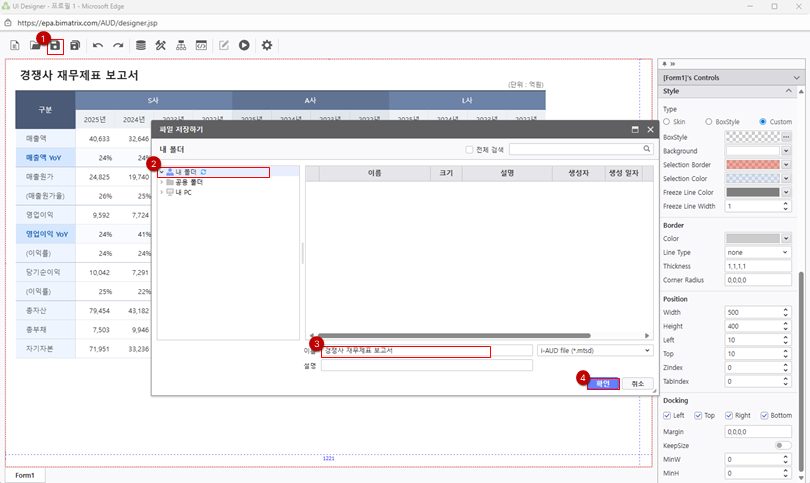Viewport: 810px width, 483px height.
Task: Select 내 PC in the folder tree
Action: click(183, 192)
